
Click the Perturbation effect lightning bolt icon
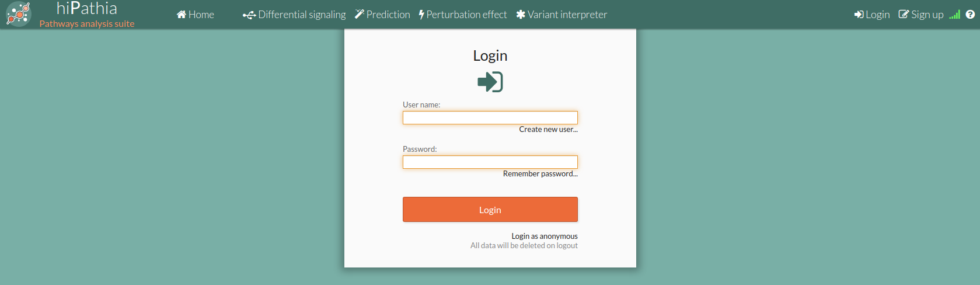pyautogui.click(x=421, y=15)
